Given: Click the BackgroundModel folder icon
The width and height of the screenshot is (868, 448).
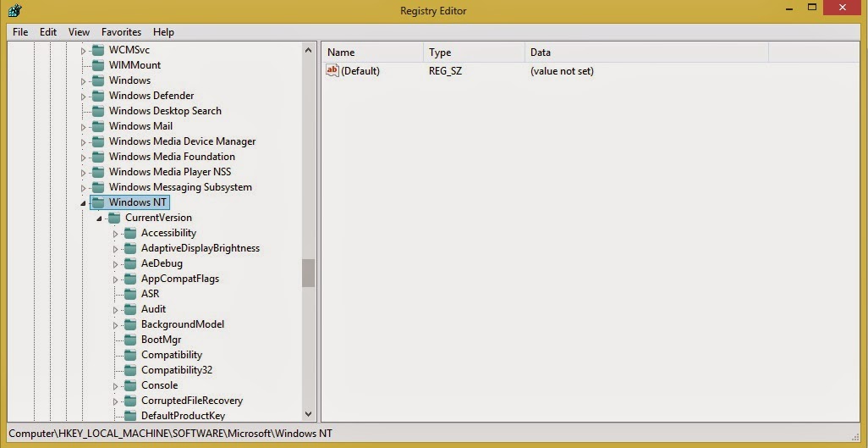Looking at the screenshot, I should click(130, 324).
